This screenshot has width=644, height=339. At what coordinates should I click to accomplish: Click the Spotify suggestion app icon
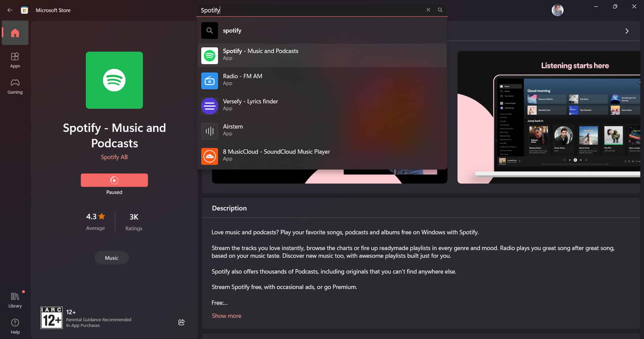tap(210, 56)
